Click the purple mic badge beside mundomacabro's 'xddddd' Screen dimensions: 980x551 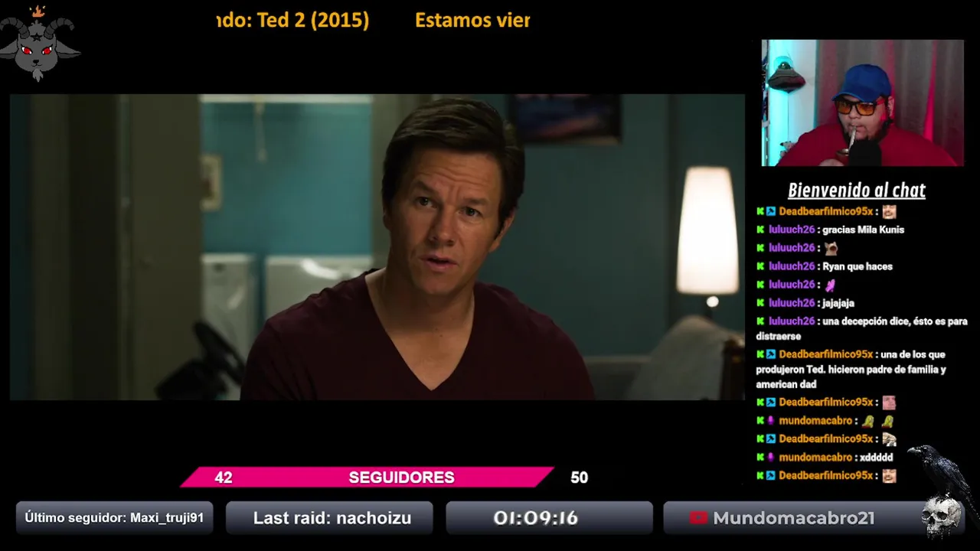771,457
